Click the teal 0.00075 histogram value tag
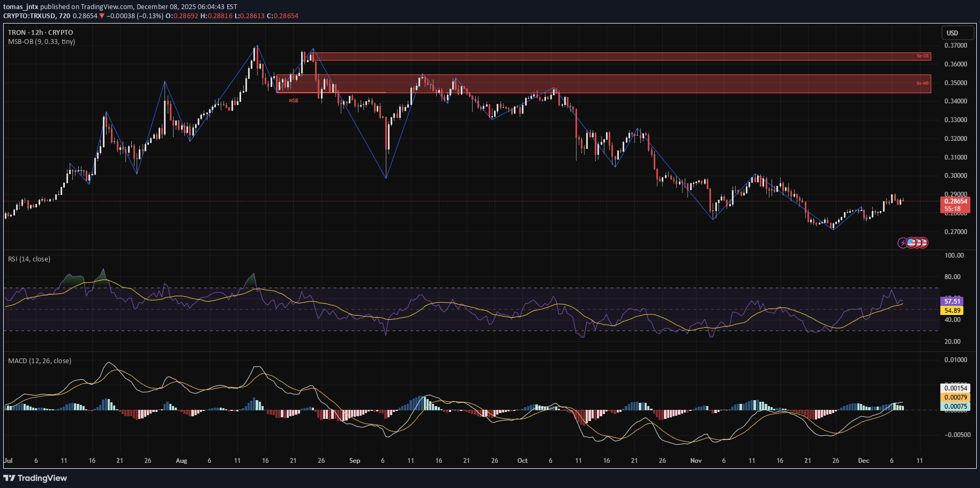The width and height of the screenshot is (980, 488). [x=955, y=406]
